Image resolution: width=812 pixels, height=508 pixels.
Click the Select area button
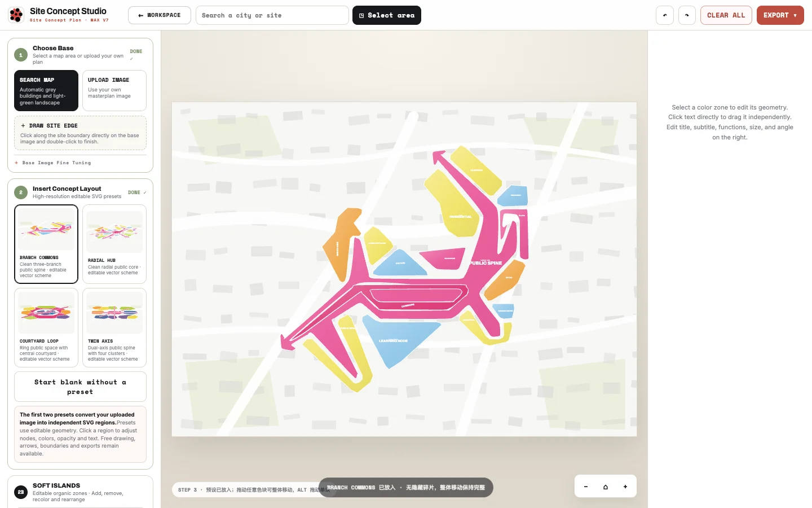pos(387,15)
